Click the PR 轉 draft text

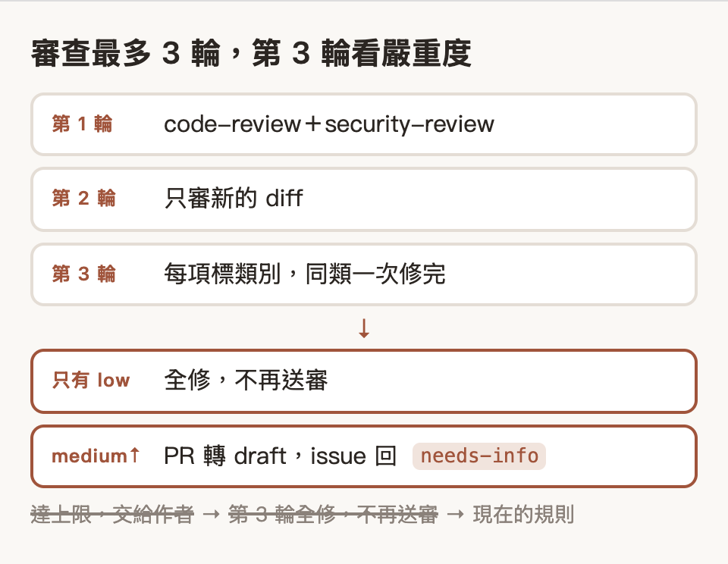click(225, 456)
